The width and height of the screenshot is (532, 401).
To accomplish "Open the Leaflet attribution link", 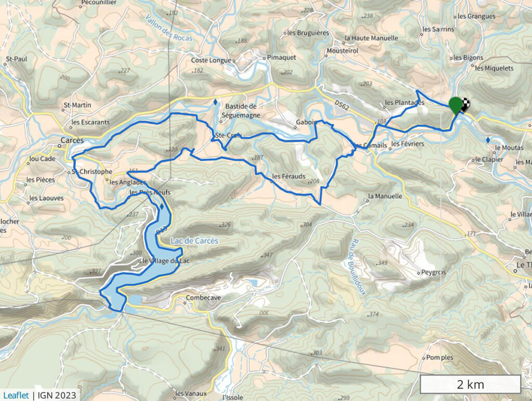I will click(16, 396).
